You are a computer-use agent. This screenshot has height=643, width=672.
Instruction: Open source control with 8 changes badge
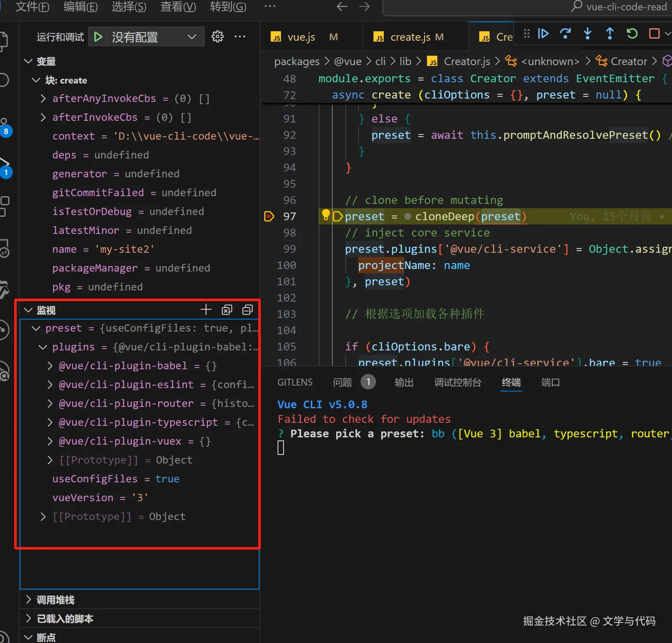click(4, 127)
